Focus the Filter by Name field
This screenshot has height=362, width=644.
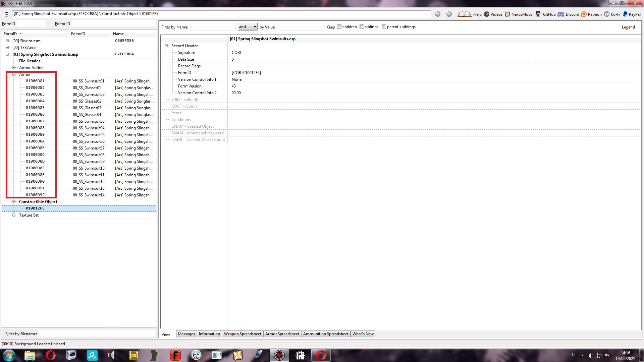tap(213, 27)
